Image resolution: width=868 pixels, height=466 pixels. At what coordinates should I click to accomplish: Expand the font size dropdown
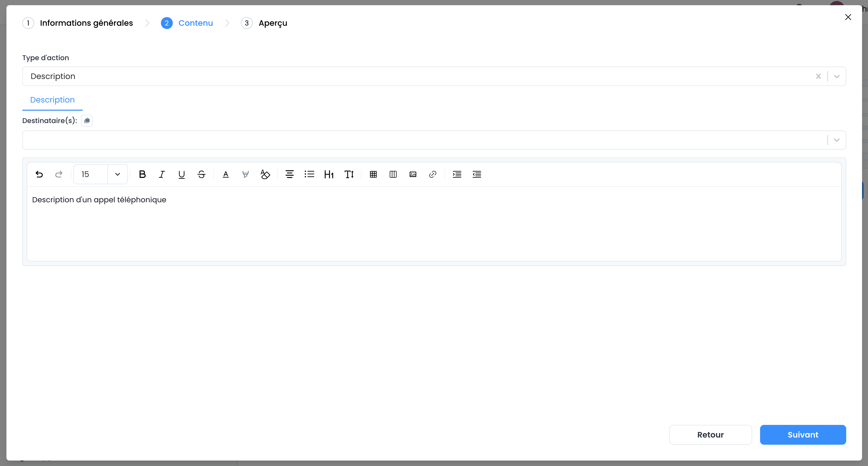[x=117, y=174]
